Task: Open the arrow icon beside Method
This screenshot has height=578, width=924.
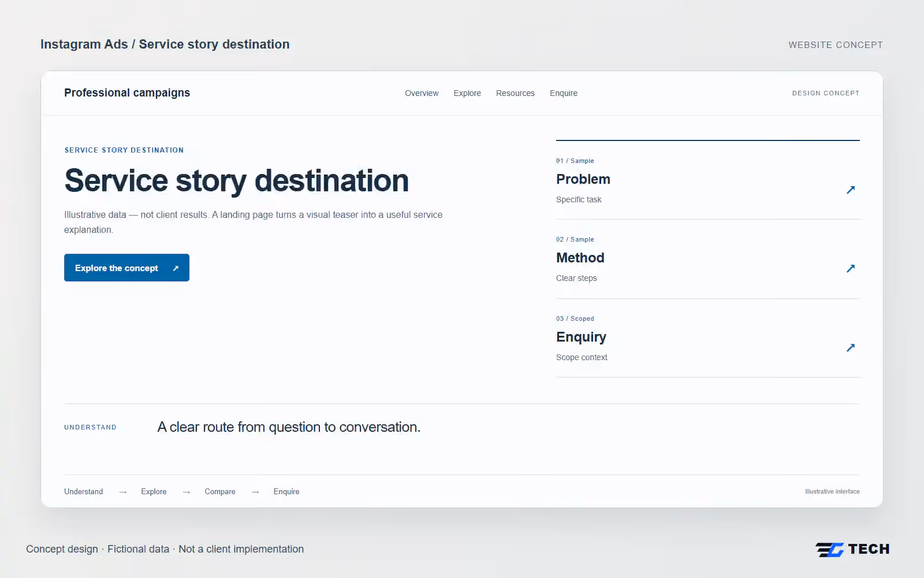Action: point(851,268)
